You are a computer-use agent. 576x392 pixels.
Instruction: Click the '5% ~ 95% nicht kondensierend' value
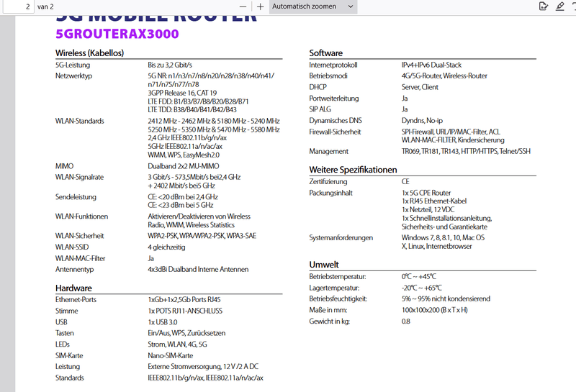click(x=446, y=298)
